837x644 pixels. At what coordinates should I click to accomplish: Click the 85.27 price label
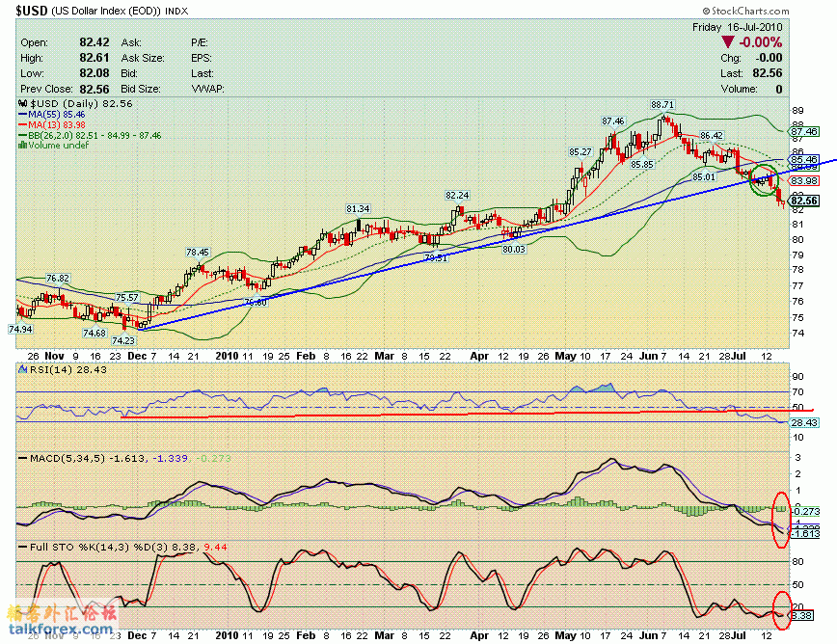pos(580,152)
